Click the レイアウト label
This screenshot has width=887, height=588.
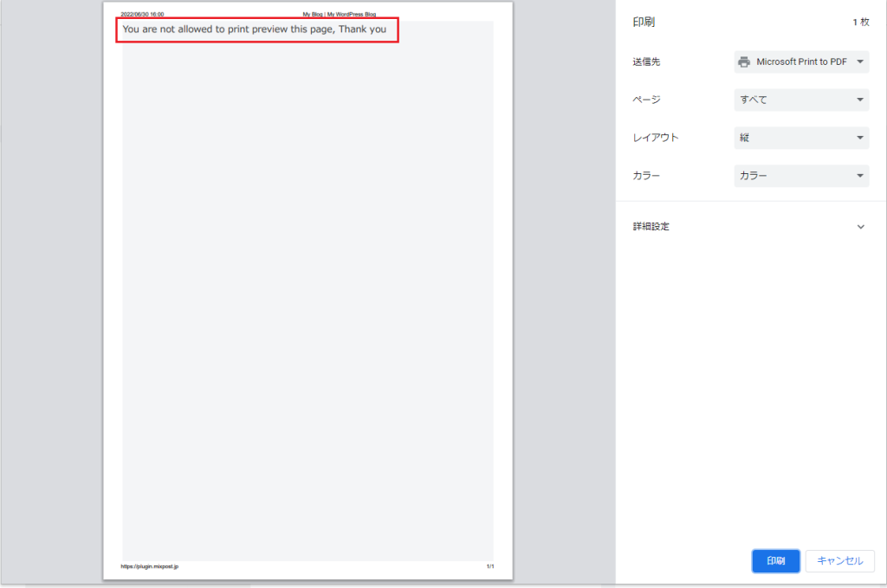[x=656, y=138]
